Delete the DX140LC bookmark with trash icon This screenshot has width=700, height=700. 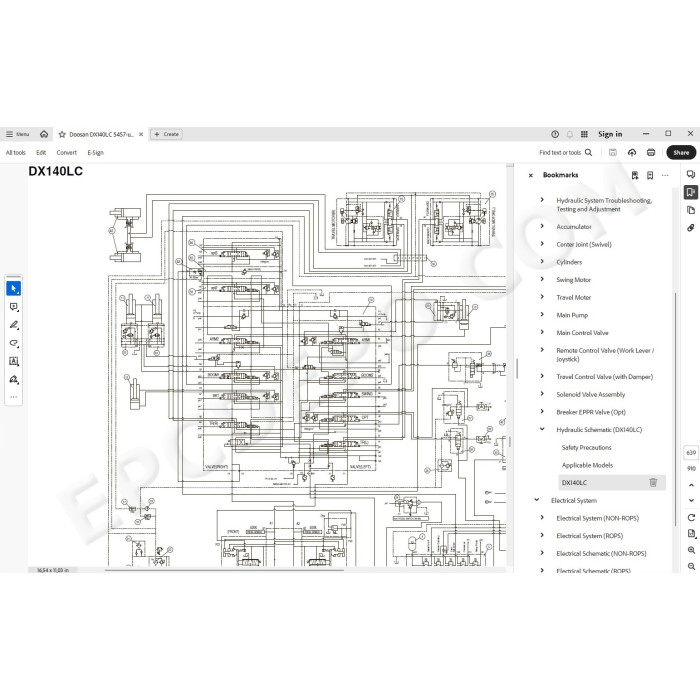click(x=653, y=483)
